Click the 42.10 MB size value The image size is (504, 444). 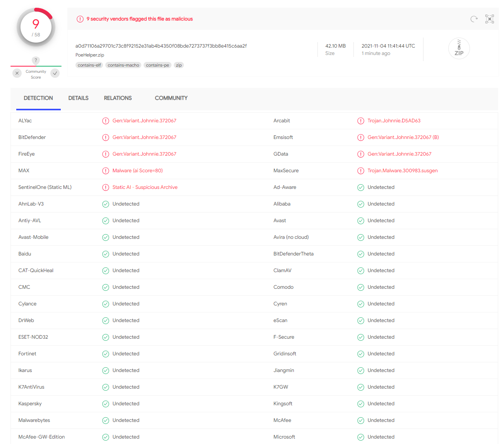click(x=336, y=46)
